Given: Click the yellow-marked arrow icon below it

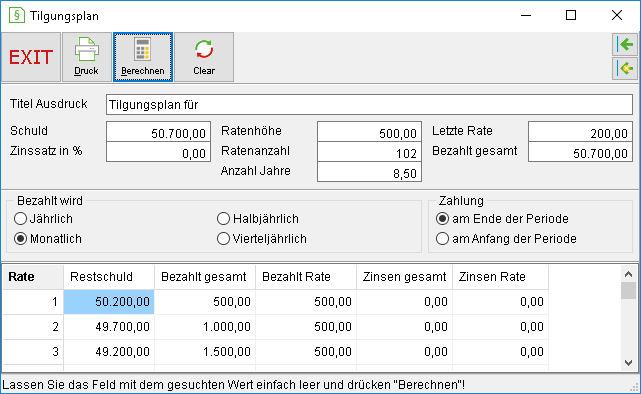Looking at the screenshot, I should [625, 68].
